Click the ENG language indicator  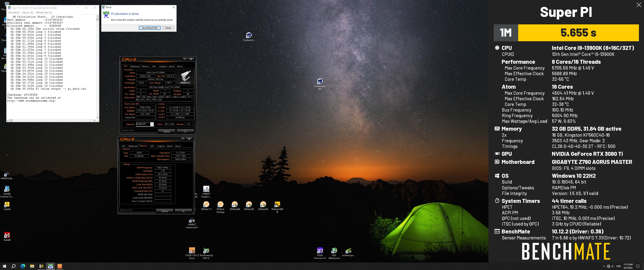click(619, 266)
